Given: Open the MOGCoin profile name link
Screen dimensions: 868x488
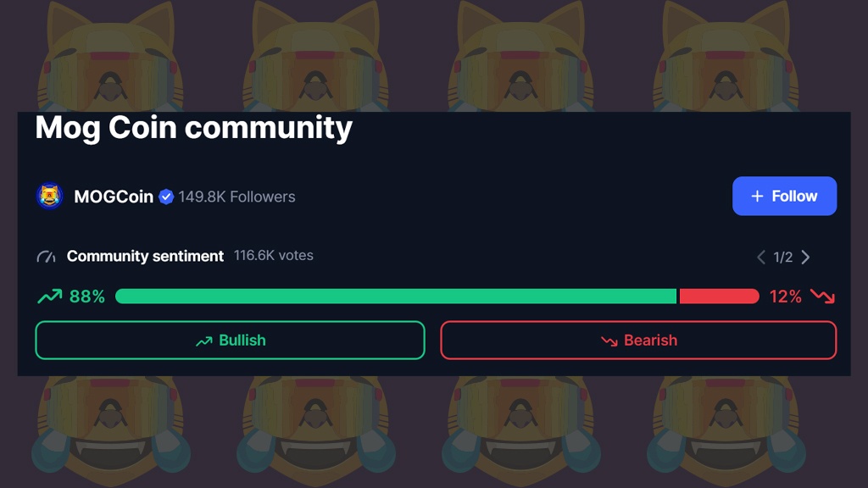Looking at the screenshot, I should pyautogui.click(x=114, y=197).
